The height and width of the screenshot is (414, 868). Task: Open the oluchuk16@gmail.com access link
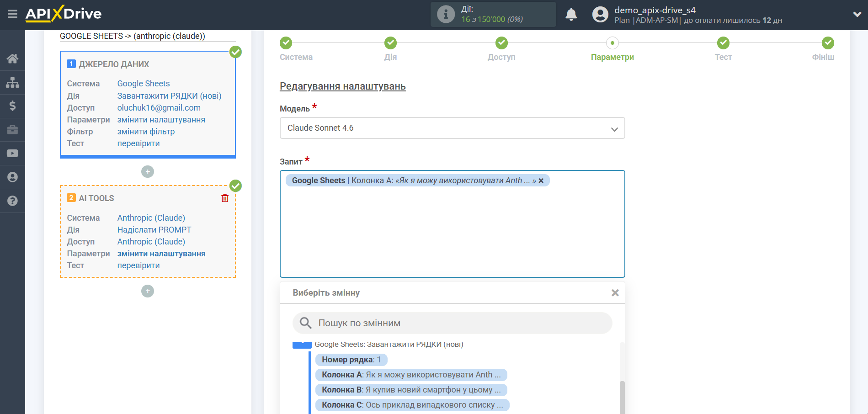(159, 108)
